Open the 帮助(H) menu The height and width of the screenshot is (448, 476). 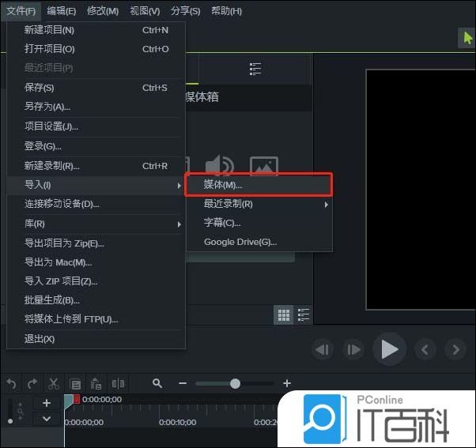226,11
